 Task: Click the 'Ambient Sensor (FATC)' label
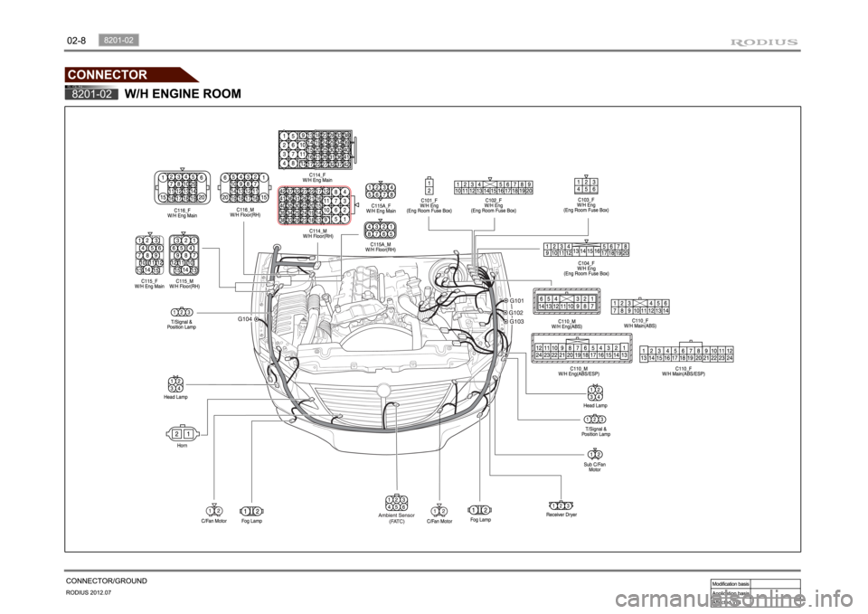[x=396, y=519]
